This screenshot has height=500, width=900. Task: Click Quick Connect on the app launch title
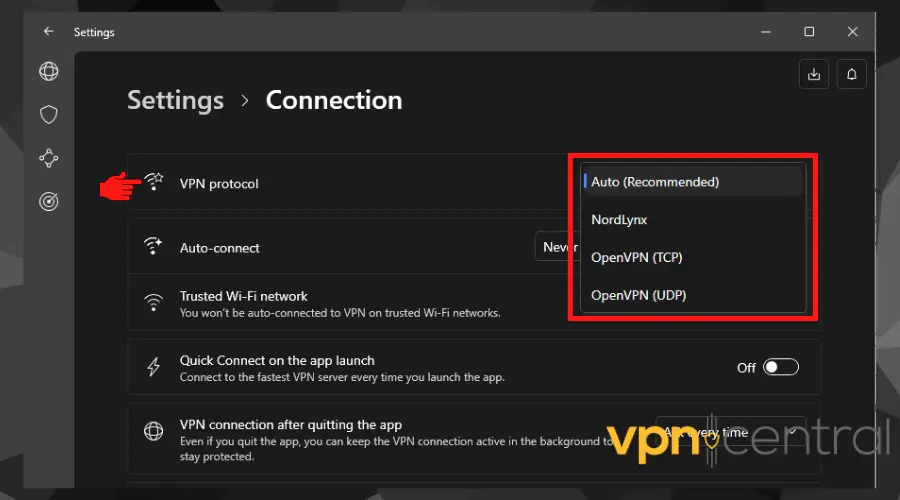pos(277,361)
